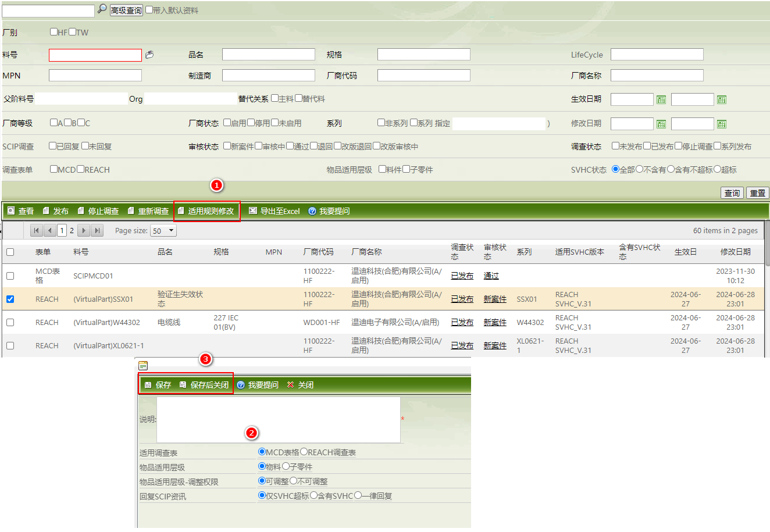This screenshot has width=770, height=532.
Task: Click the 高级查询 button
Action: (126, 10)
